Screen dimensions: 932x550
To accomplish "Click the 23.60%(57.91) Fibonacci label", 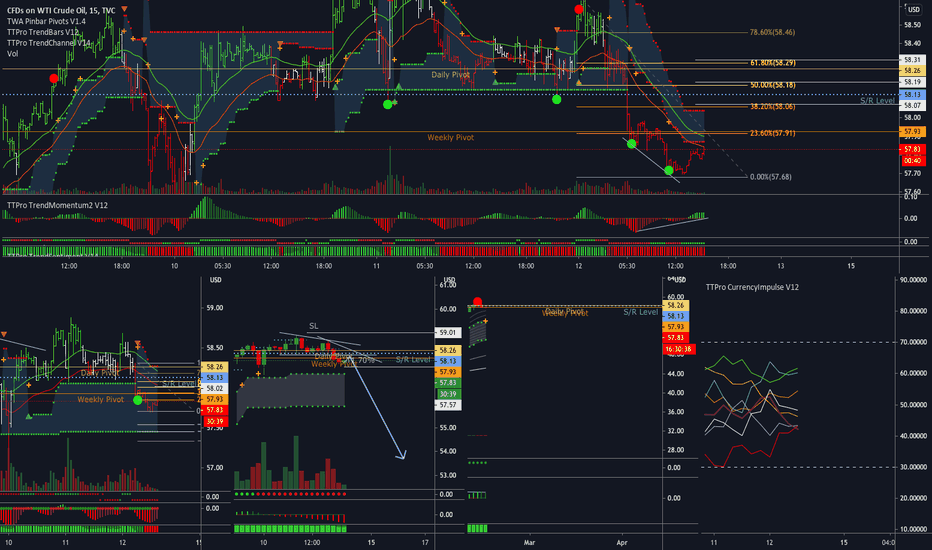I will coord(773,133).
